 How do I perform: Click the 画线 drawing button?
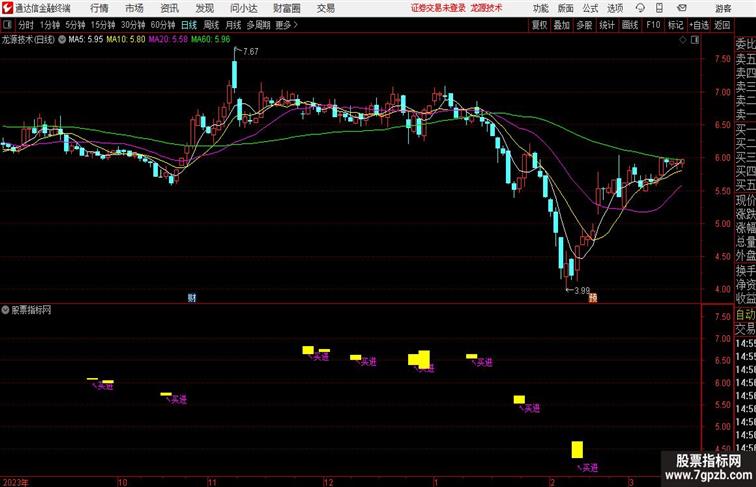click(x=630, y=25)
